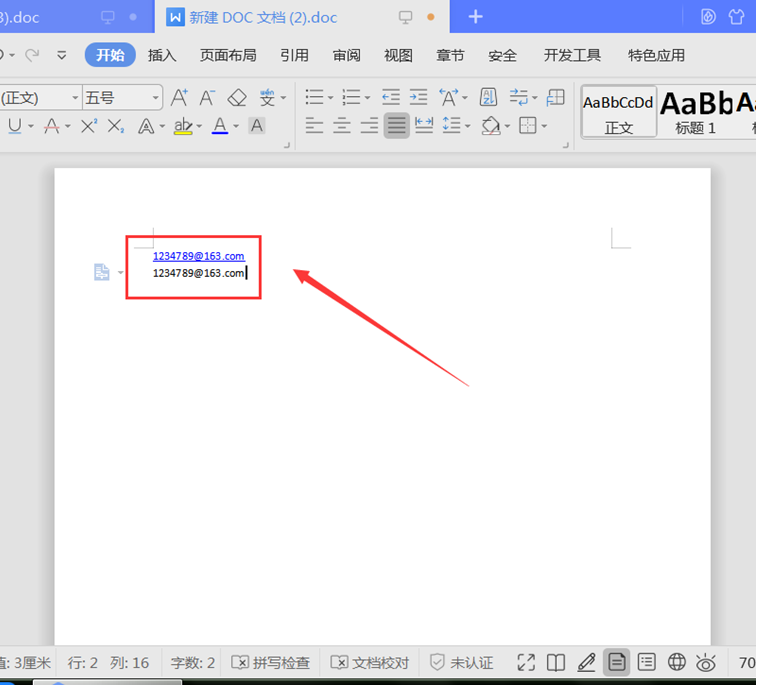Apply distributed alignment
The image size is (757, 685).
click(x=424, y=126)
